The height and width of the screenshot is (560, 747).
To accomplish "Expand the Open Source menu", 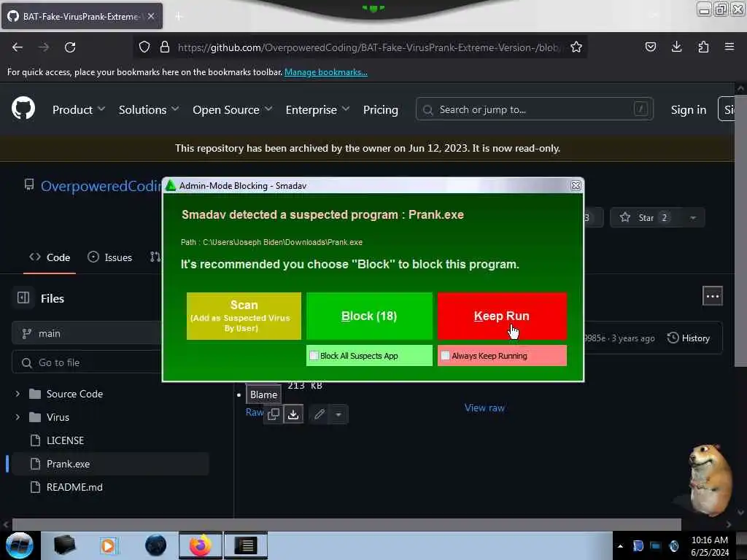I will pos(233,110).
